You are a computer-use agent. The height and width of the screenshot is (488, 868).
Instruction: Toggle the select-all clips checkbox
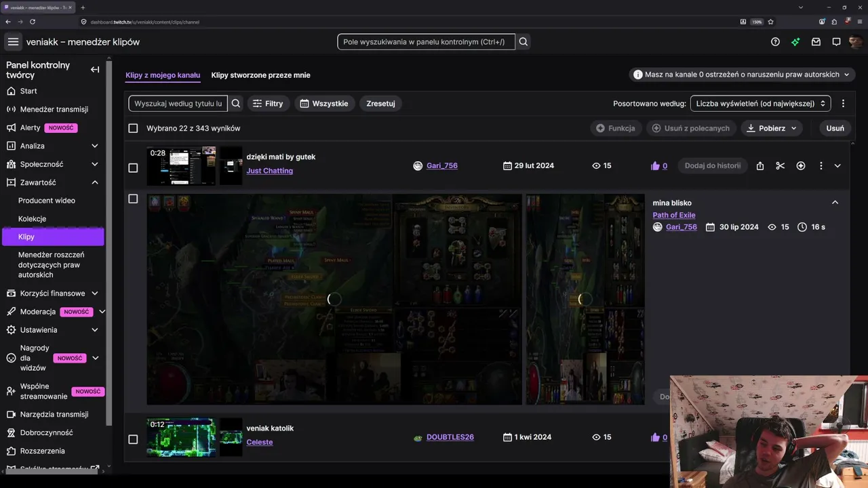[x=133, y=128]
